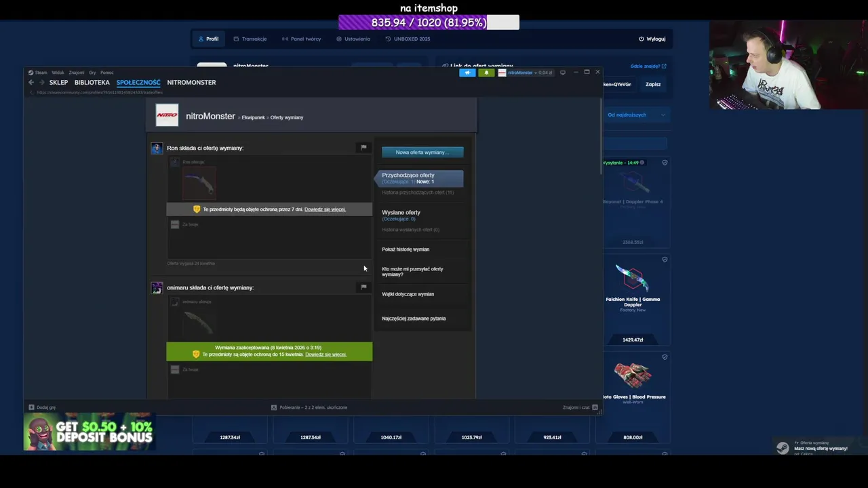
Task: Click Ekwipunek breadcrumb link
Action: pyautogui.click(x=253, y=118)
